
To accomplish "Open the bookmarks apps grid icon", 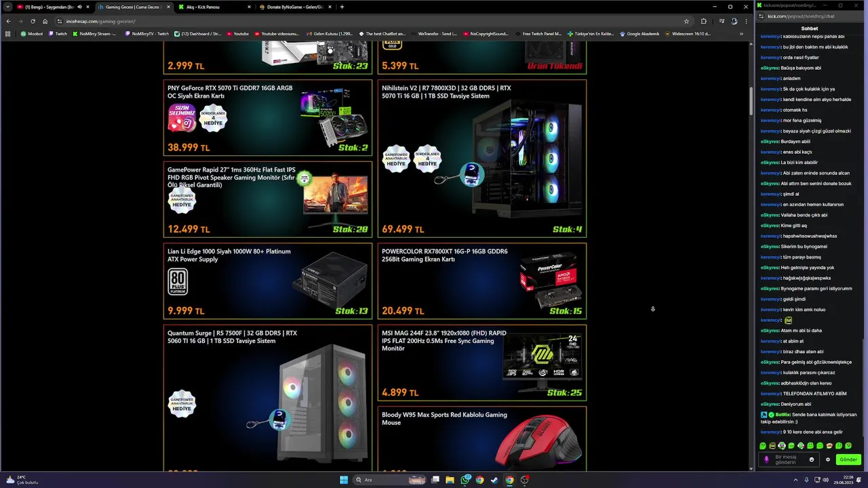I will (8, 33).
